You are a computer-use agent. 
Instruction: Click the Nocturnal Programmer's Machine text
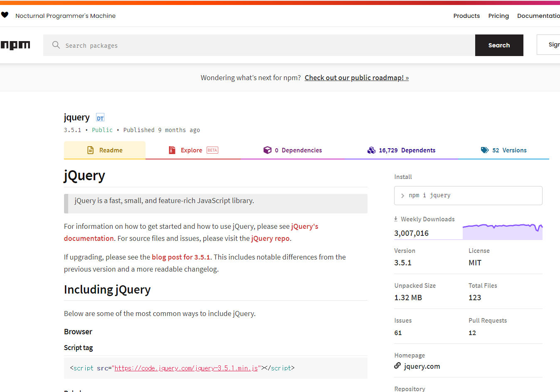click(x=66, y=16)
